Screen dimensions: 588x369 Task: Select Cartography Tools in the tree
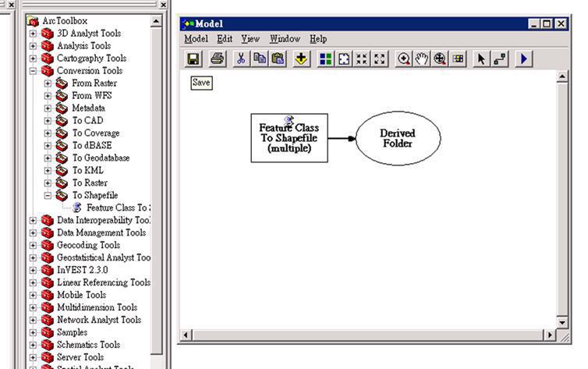tap(91, 59)
